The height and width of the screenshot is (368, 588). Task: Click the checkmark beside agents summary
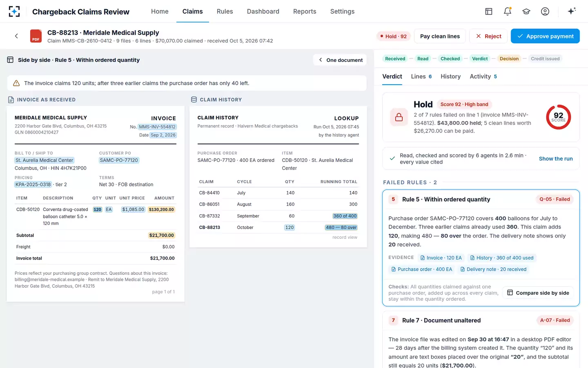pos(392,159)
